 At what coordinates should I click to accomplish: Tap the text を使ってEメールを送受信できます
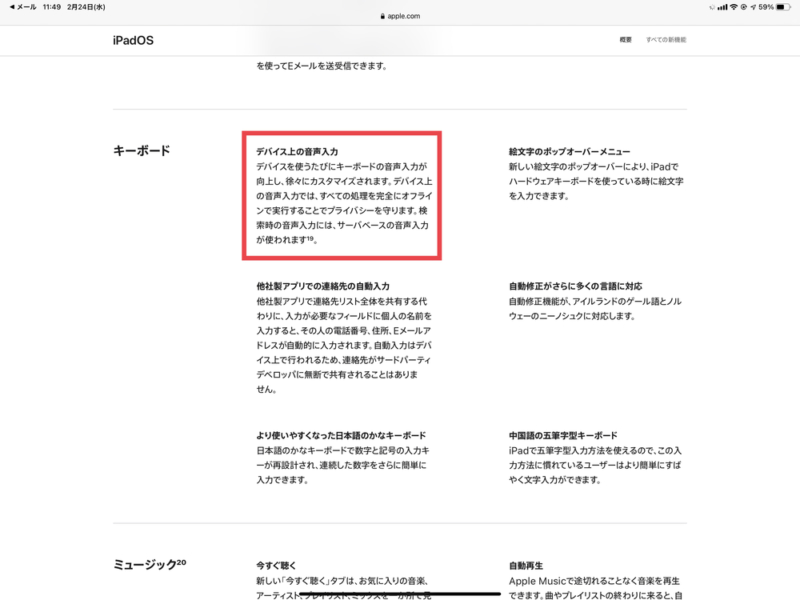(321, 66)
